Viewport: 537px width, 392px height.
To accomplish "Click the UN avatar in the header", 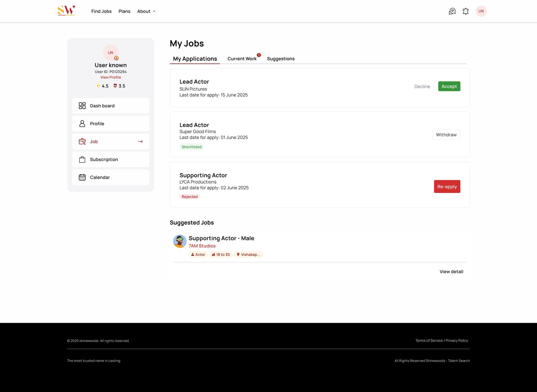I will point(481,11).
